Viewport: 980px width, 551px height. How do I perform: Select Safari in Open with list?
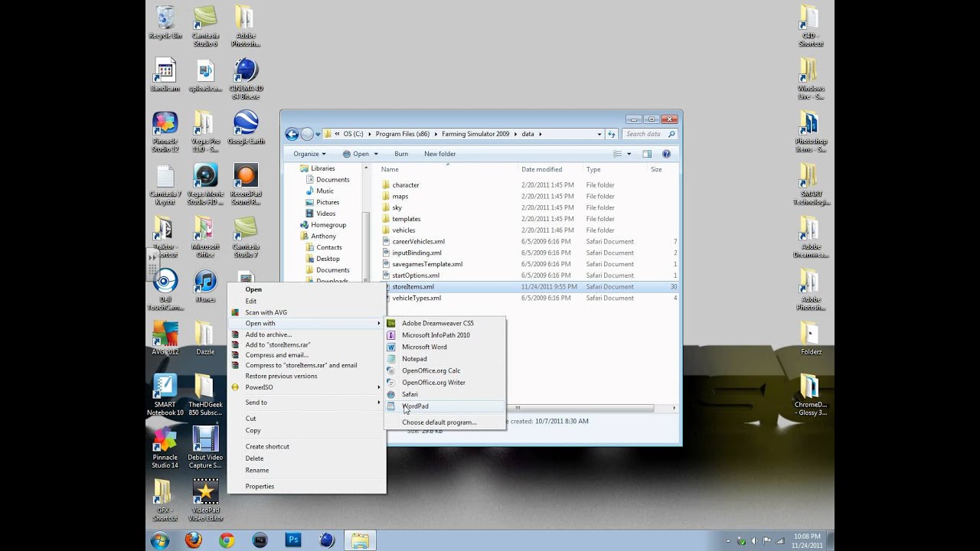tap(445, 394)
